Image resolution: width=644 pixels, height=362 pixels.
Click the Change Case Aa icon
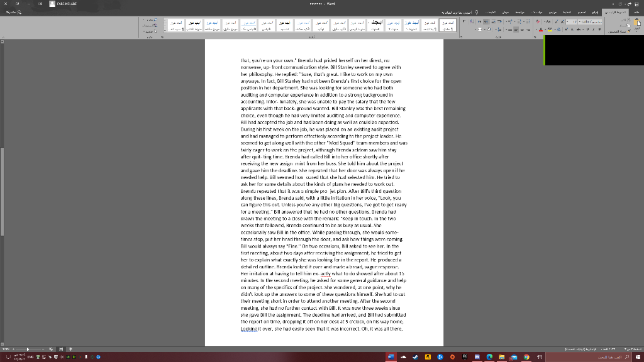click(548, 22)
